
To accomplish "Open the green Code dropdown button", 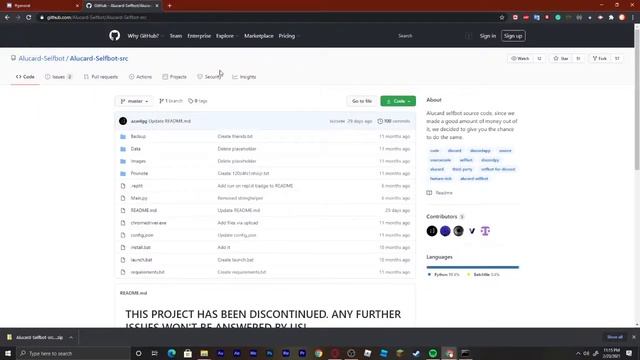I will [x=398, y=101].
